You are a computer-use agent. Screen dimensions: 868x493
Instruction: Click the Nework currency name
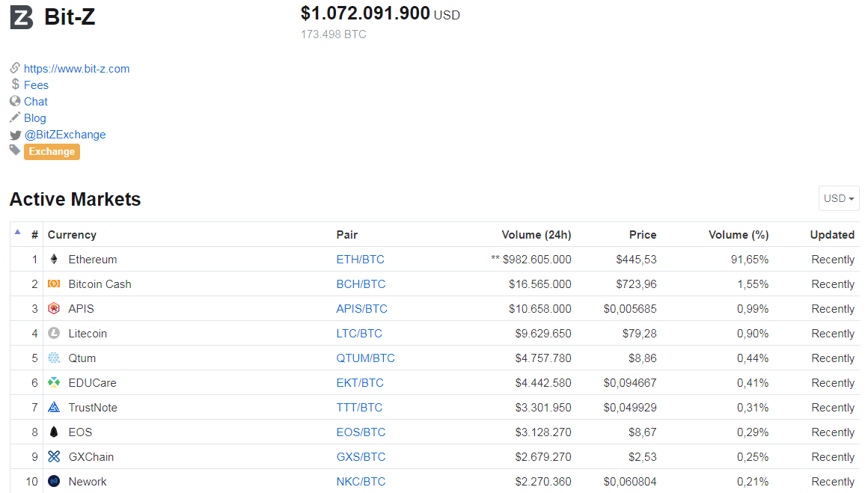(88, 482)
